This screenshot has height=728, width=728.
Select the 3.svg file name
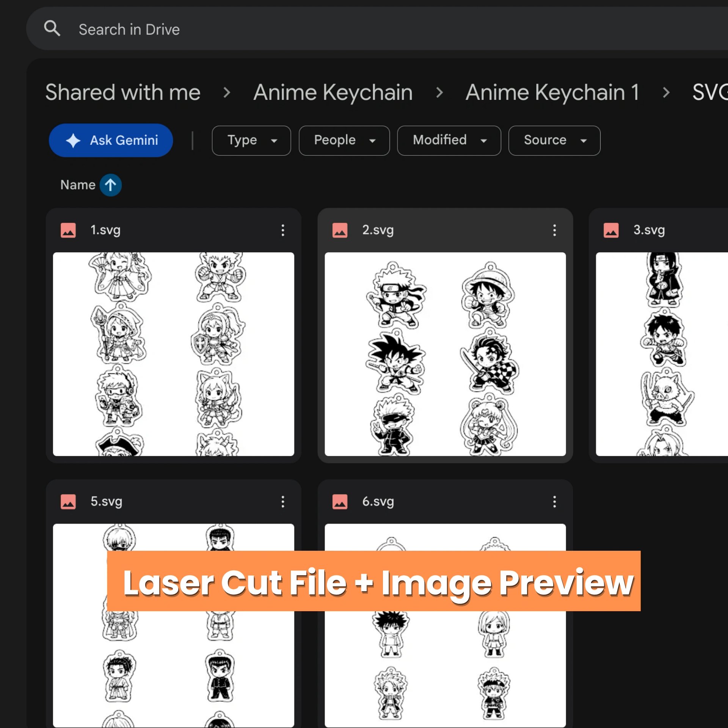649,230
